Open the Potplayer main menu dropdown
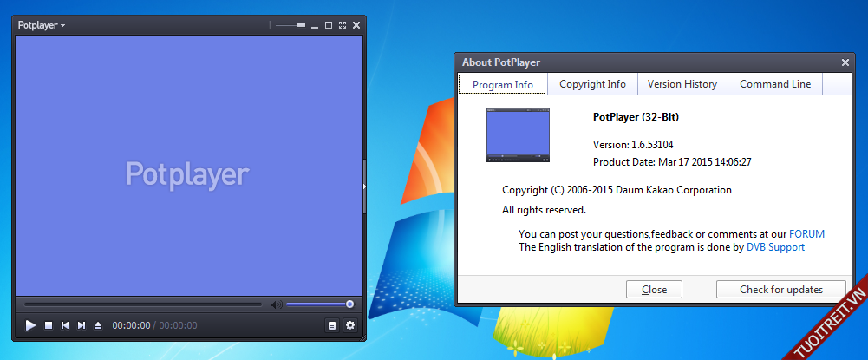Viewport: 868px width, 360px height. point(41,25)
